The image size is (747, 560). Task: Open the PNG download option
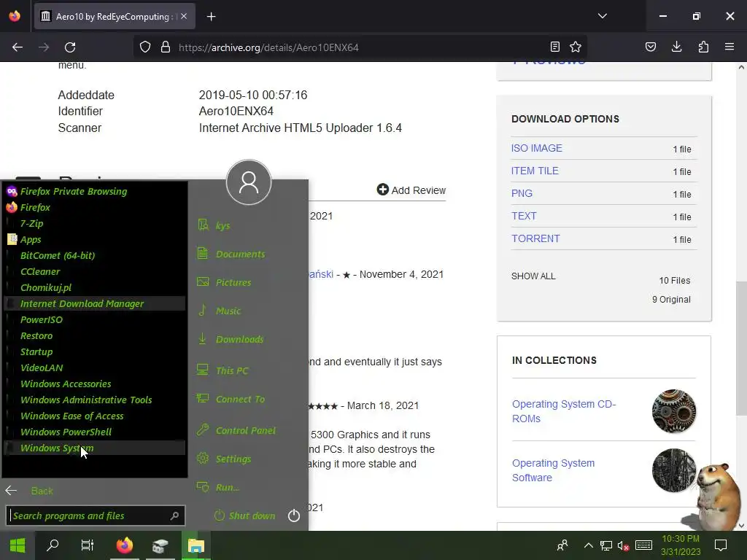(x=522, y=193)
